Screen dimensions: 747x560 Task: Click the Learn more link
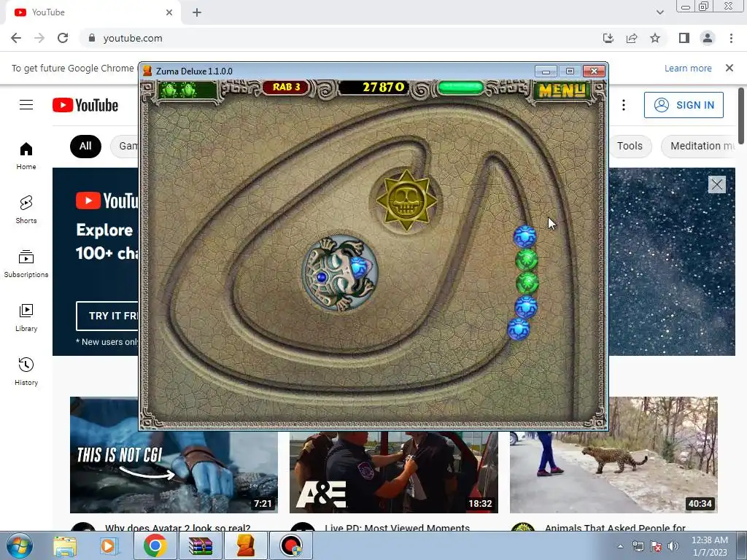688,69
